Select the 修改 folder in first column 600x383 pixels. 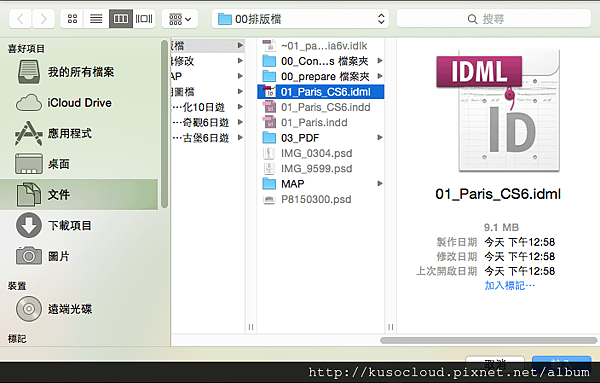tap(208, 61)
